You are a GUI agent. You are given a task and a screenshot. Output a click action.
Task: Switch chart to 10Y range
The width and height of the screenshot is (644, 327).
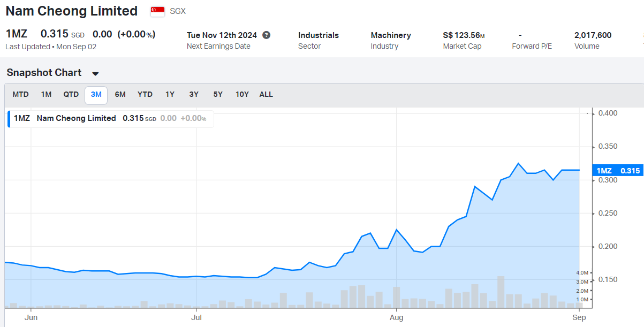tap(243, 95)
